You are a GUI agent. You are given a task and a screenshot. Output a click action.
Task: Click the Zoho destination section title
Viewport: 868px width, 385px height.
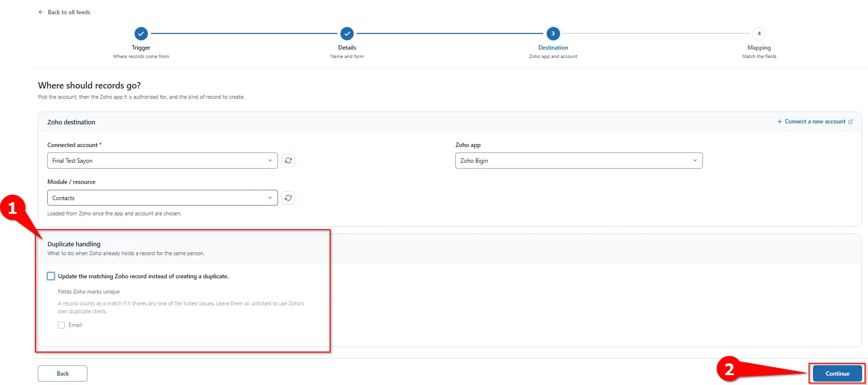71,122
